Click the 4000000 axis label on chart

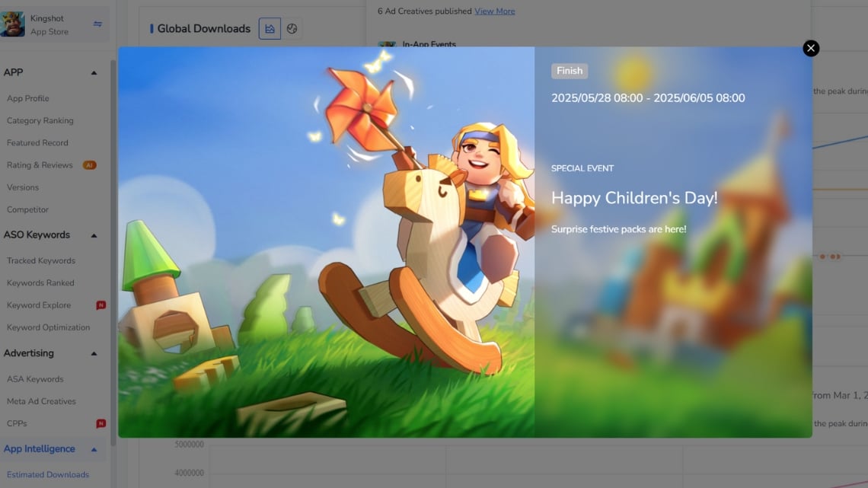point(190,473)
